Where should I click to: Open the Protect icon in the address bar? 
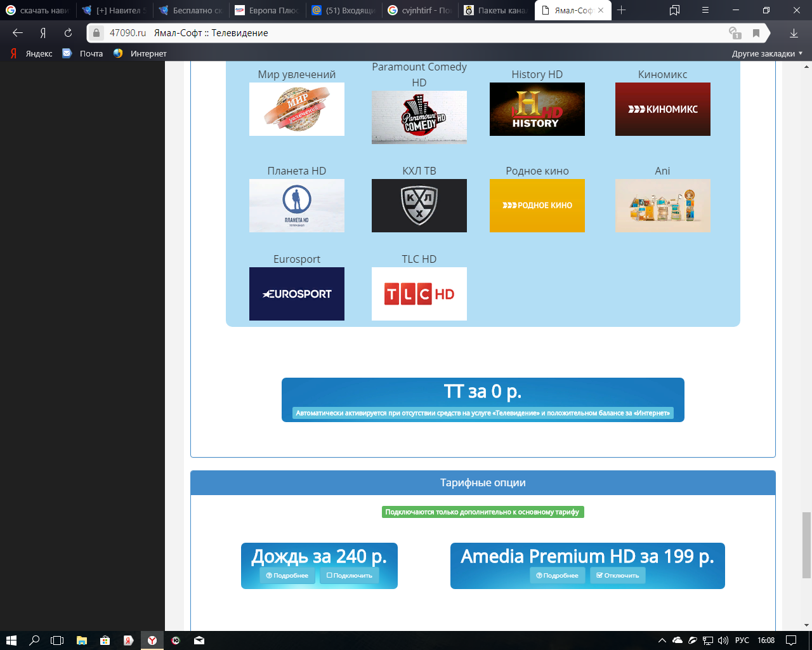735,33
